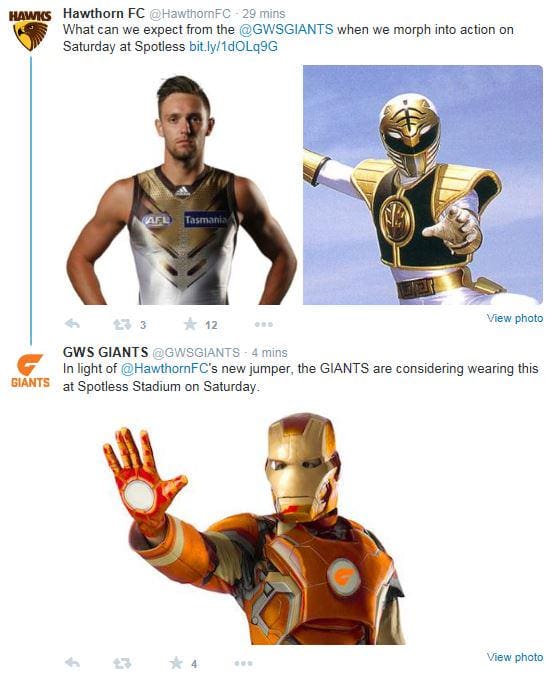551x679 pixels.
Task: Open the orange Iron Man suit image
Action: click(x=254, y=528)
